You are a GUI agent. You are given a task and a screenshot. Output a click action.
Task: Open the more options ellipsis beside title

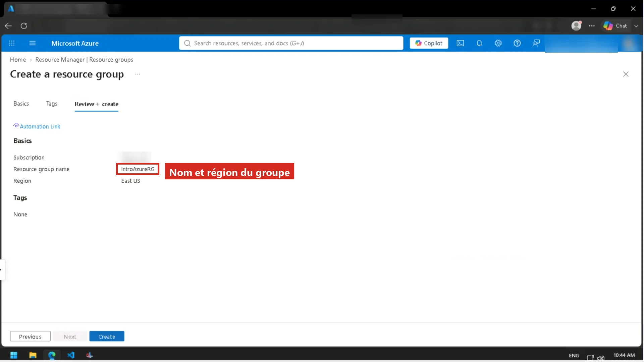(x=138, y=74)
